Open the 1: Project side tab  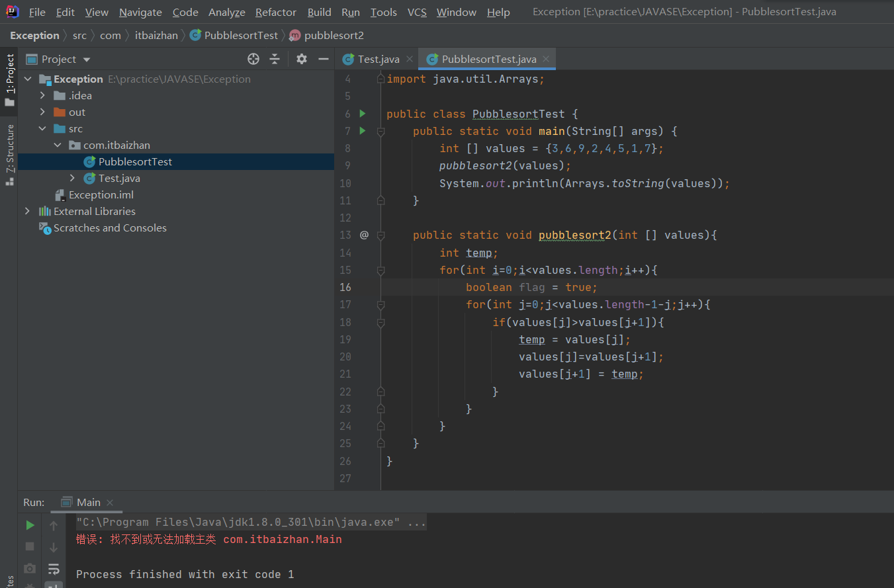9,80
